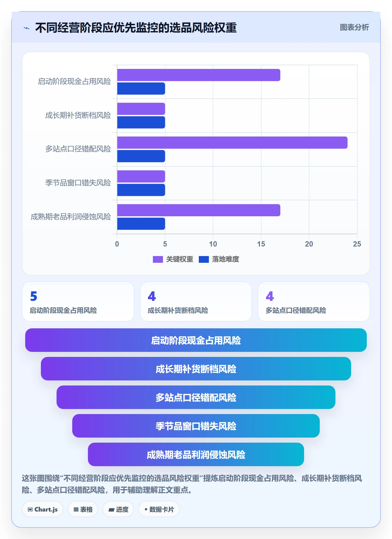Click the summary paragraph starting with 这张图围绕
Image resolution: width=392 pixels, height=539 pixels.
192,484
